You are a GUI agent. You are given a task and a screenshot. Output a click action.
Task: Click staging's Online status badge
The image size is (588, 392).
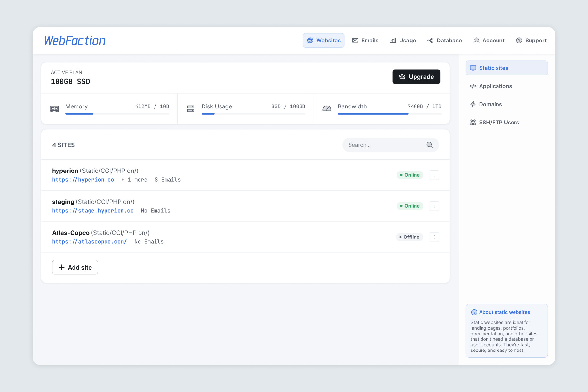pyautogui.click(x=410, y=206)
